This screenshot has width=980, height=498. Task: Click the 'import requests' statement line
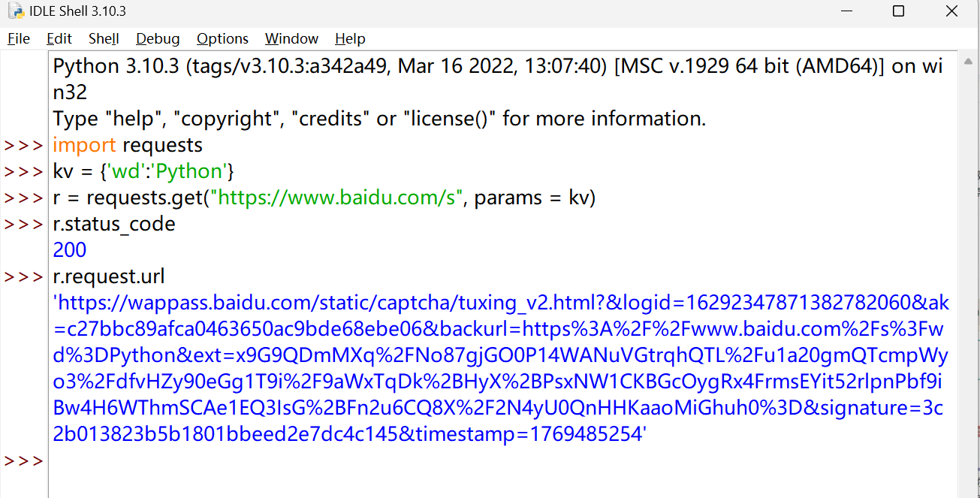[x=128, y=145]
